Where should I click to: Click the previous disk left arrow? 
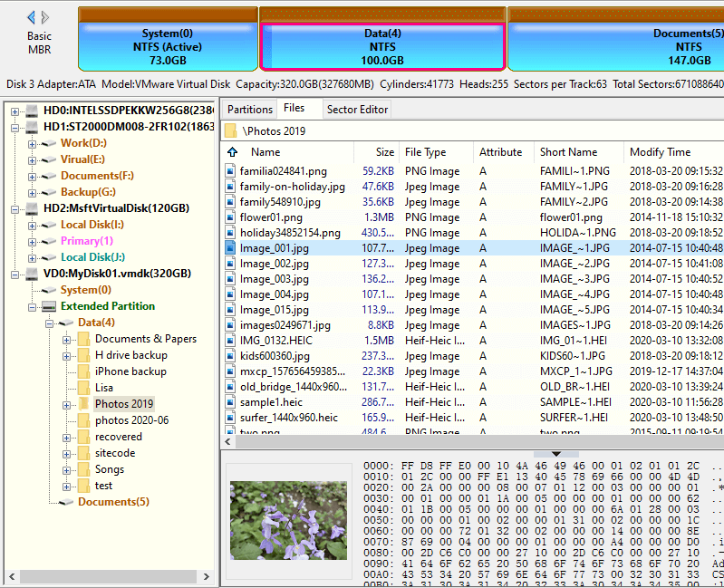coord(32,17)
